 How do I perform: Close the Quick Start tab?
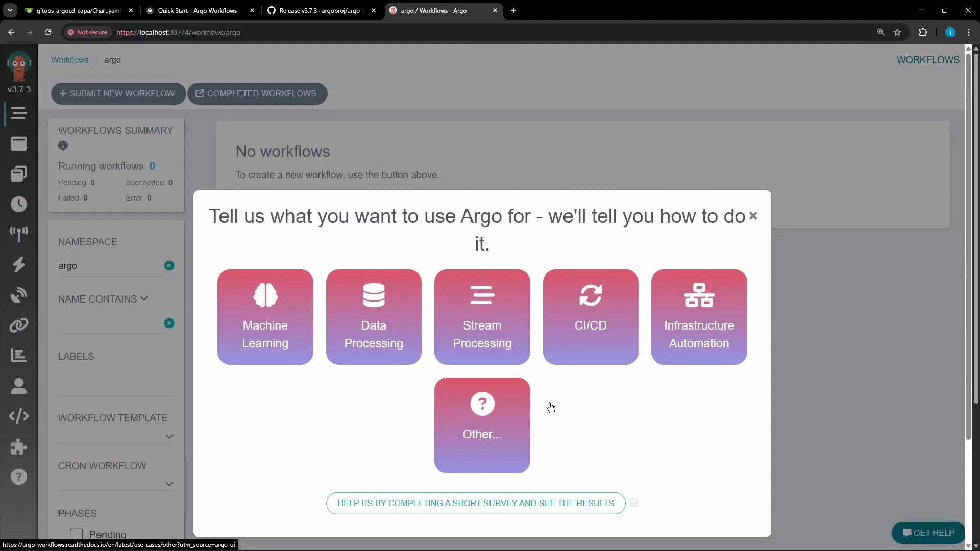point(252,10)
